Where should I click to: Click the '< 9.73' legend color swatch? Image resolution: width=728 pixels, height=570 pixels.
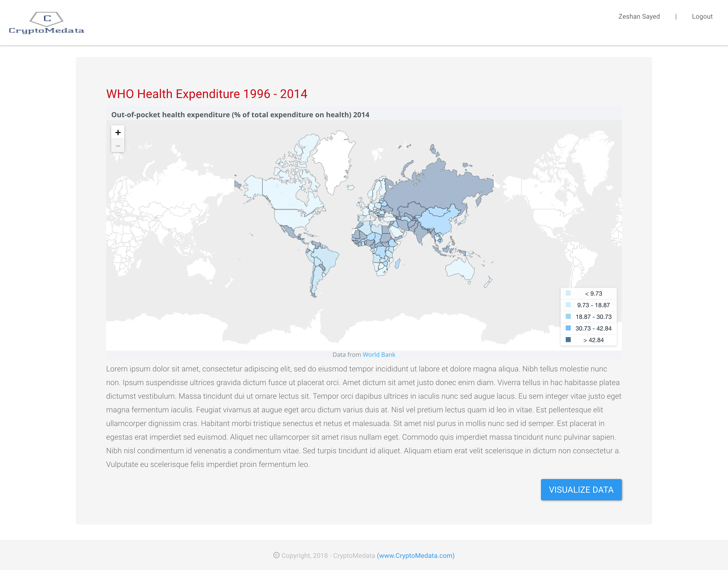tap(568, 293)
